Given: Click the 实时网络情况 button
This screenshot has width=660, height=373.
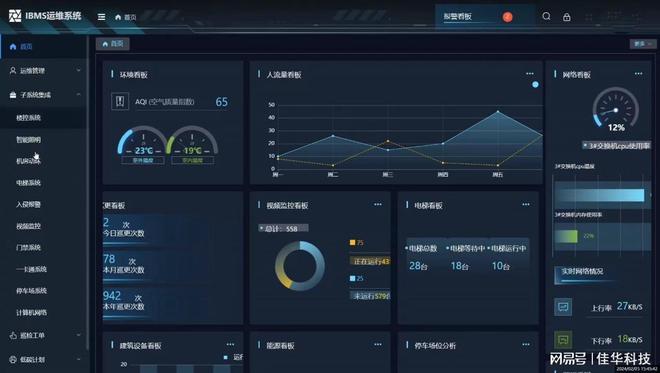Looking at the screenshot, I should point(583,272).
